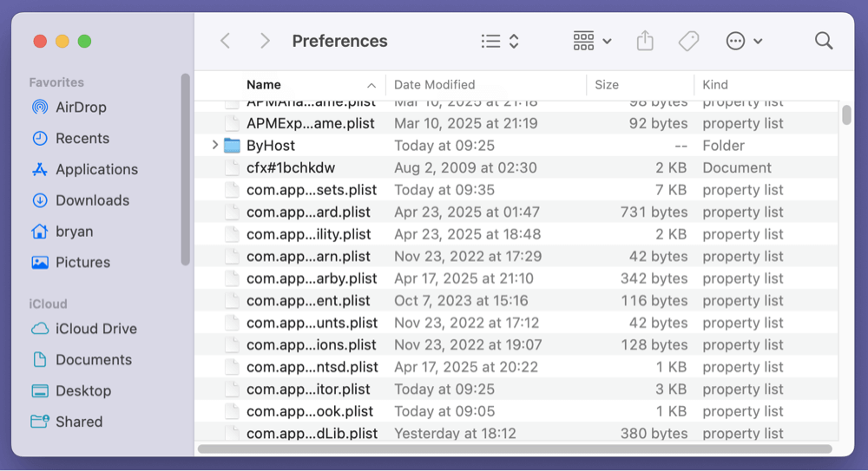
Task: Click the file icon of APMExp...ame.plist
Action: [x=232, y=123]
